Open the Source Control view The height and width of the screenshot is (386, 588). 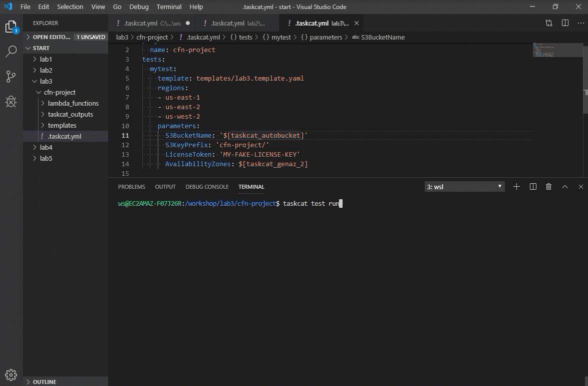click(11, 77)
